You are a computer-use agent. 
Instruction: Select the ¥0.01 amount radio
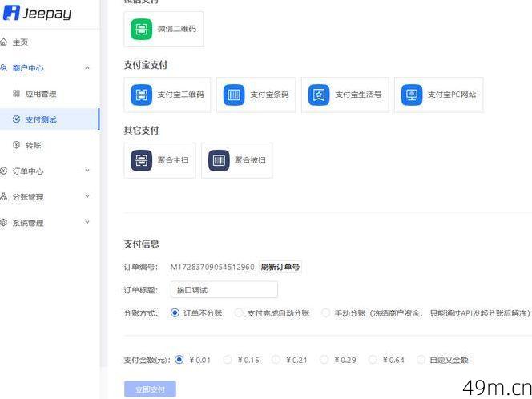[179, 360]
